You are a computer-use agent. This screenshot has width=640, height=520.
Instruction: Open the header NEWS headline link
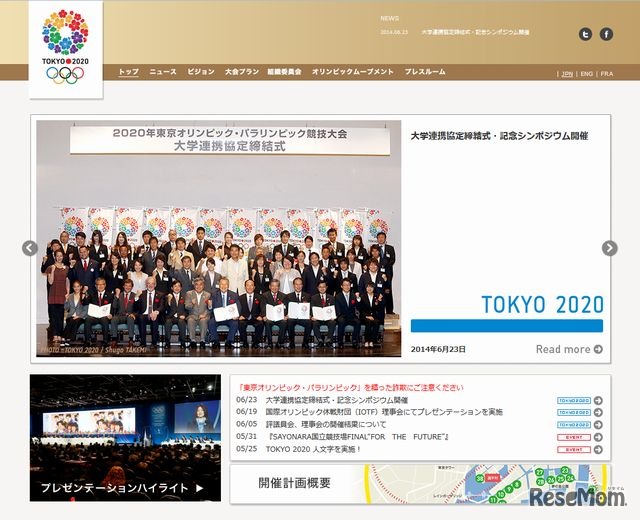point(476,32)
